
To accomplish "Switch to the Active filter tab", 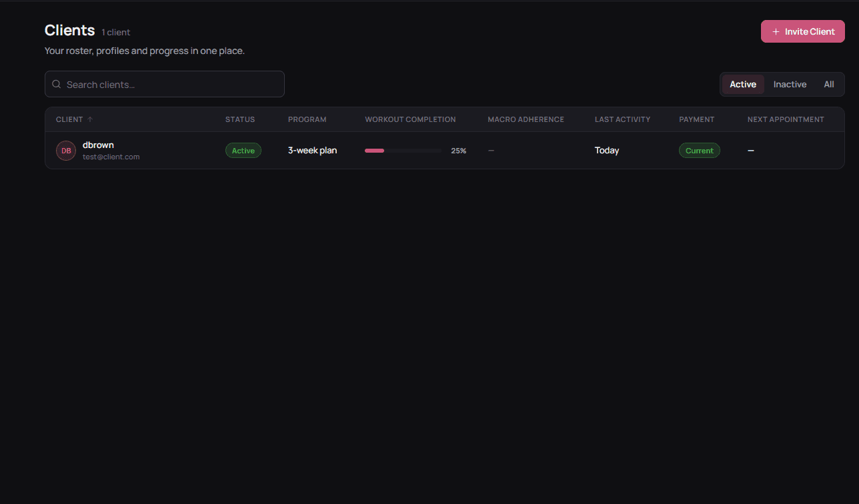I will coord(743,85).
